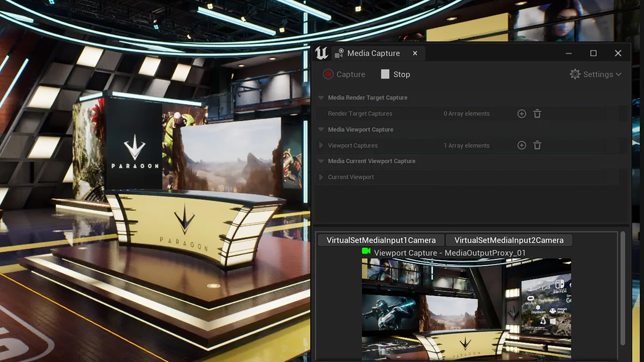Open the Settings dropdown chevron
Viewport: 644px width, 362px height.
(619, 74)
